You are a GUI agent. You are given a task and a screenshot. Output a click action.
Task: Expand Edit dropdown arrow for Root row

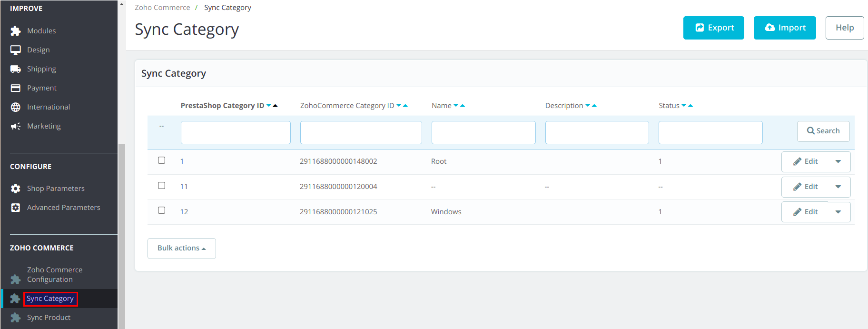click(x=838, y=162)
